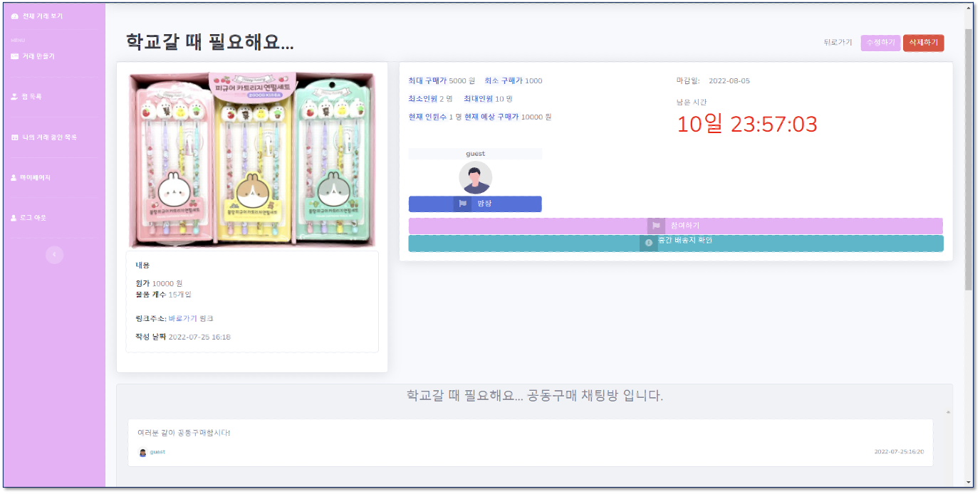Collapse the sidebar with the chevron toggle

55,254
